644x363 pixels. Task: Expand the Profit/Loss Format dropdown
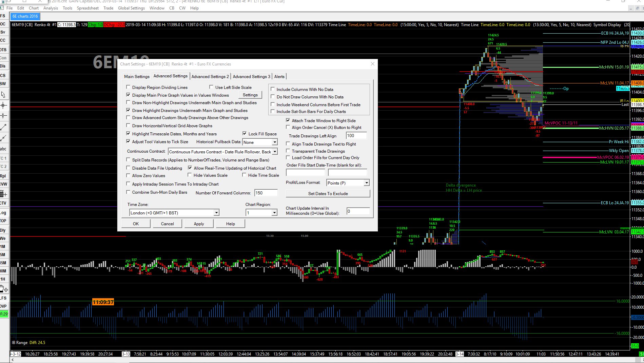pyautogui.click(x=366, y=183)
